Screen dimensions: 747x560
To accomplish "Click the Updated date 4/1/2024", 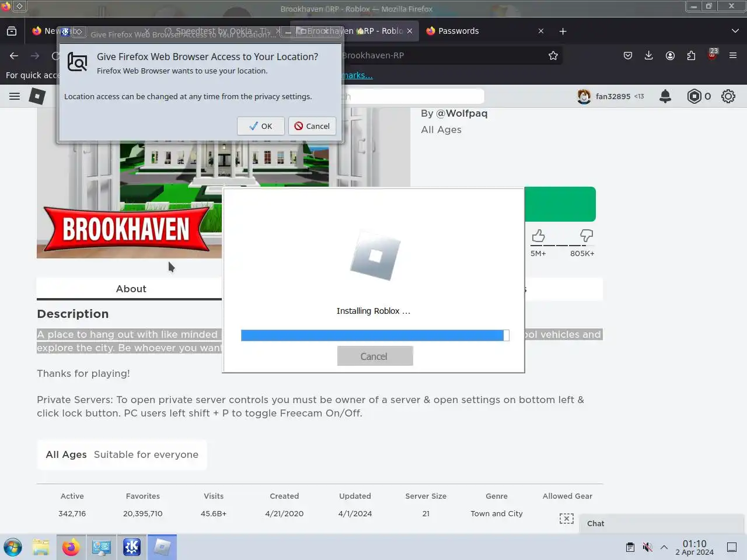I will click(x=355, y=513).
